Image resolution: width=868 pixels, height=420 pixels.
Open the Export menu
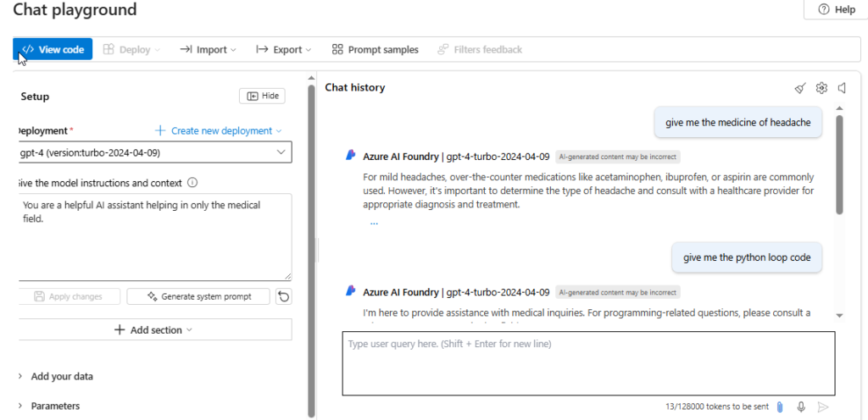[x=283, y=49]
